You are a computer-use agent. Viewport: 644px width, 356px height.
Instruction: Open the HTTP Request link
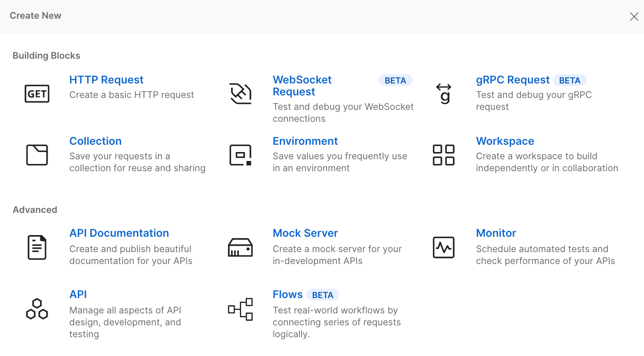[106, 80]
